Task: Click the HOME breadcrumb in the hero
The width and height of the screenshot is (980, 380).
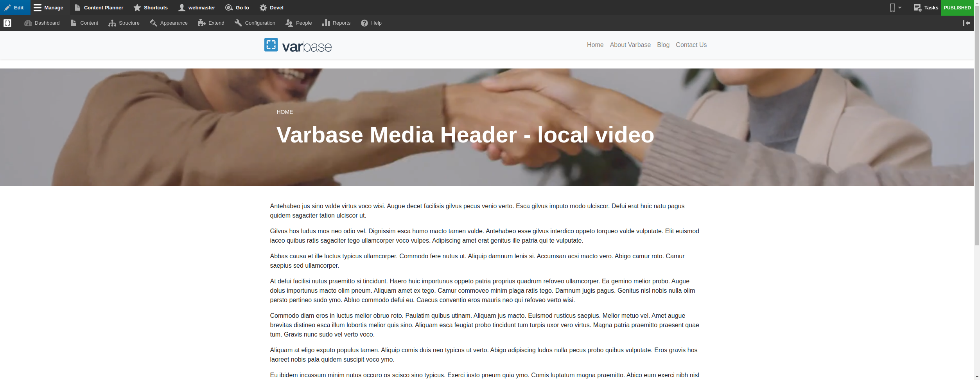Action: click(285, 112)
